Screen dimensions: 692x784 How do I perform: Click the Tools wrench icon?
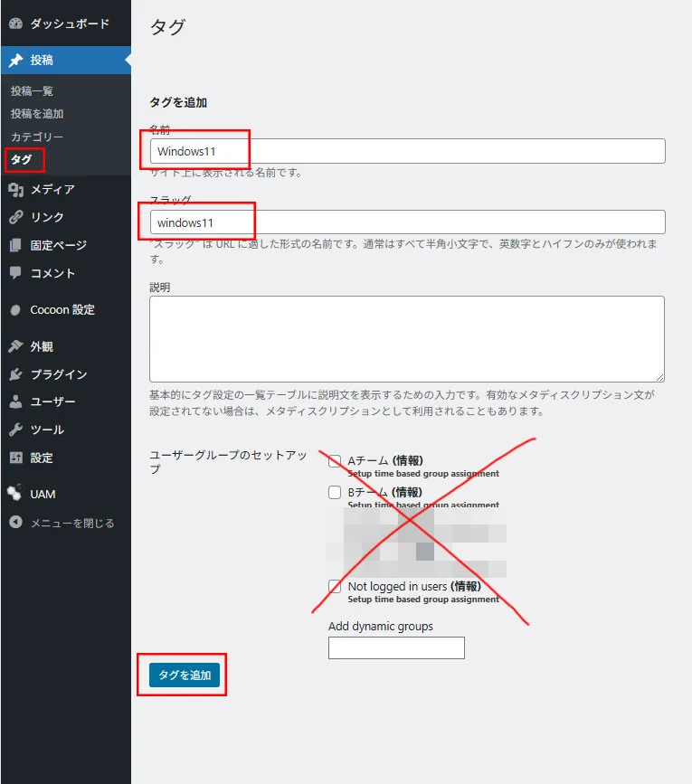pos(15,430)
